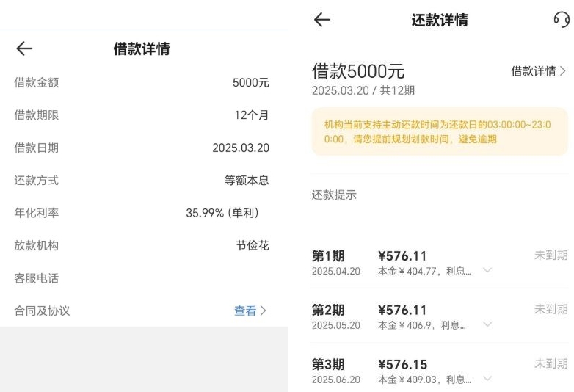Open customer service headset icon
Viewport: 574px width, 392px height.
pos(562,19)
